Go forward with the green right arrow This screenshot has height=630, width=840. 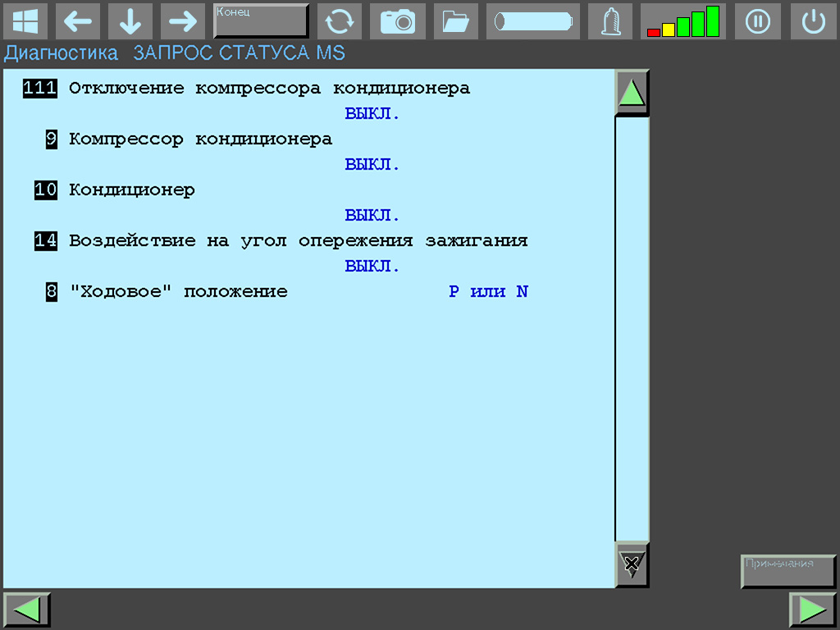tap(812, 609)
